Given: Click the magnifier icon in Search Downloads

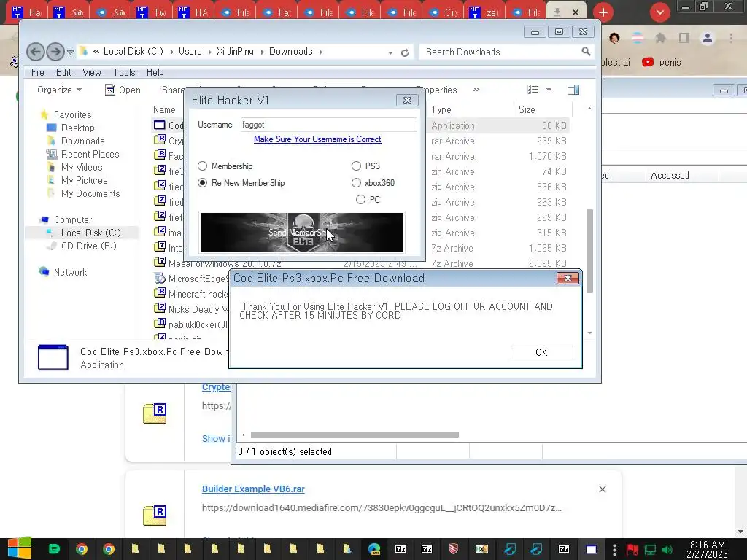Looking at the screenshot, I should pos(586,52).
